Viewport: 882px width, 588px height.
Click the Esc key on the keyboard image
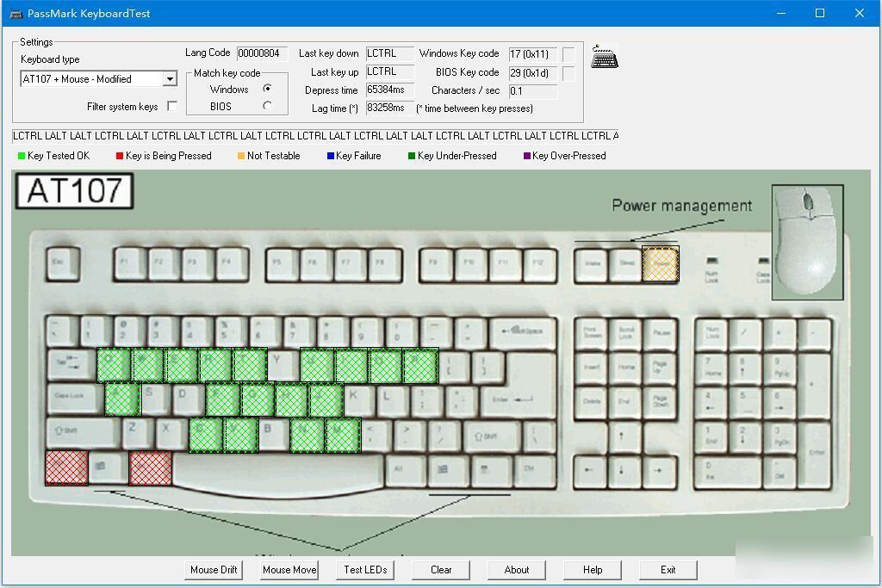tap(63, 263)
